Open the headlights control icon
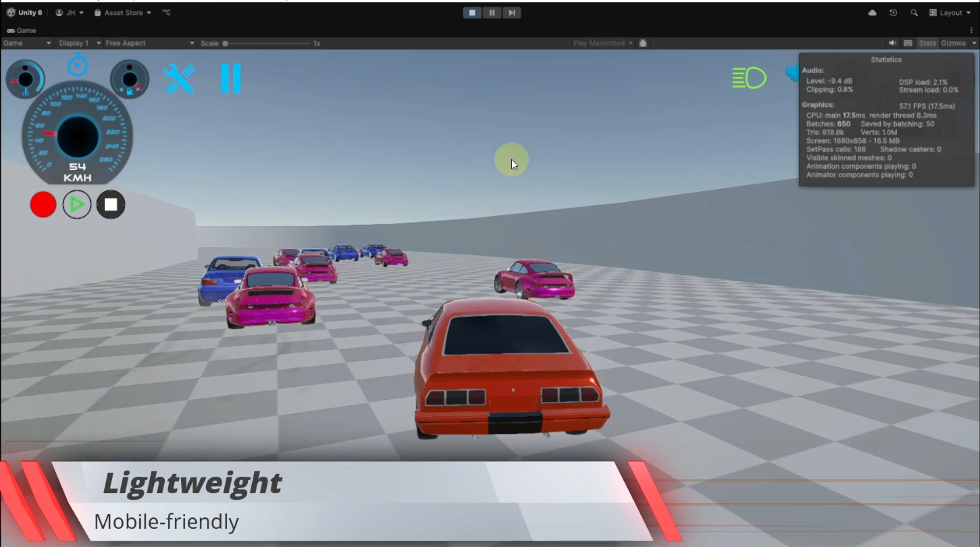The image size is (980, 547). (x=749, y=76)
